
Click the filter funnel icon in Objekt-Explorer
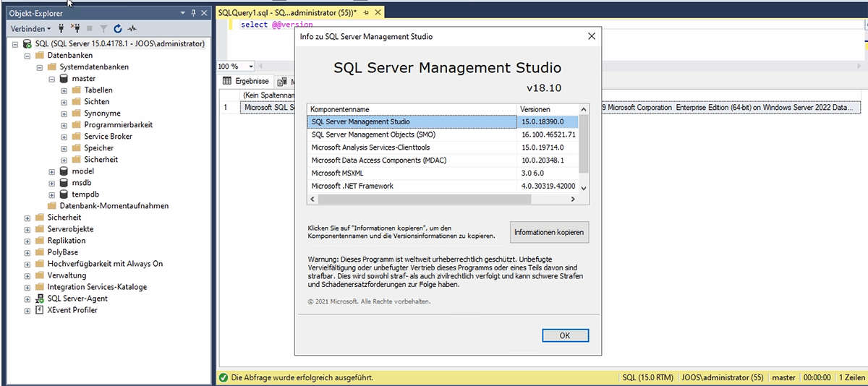click(103, 29)
